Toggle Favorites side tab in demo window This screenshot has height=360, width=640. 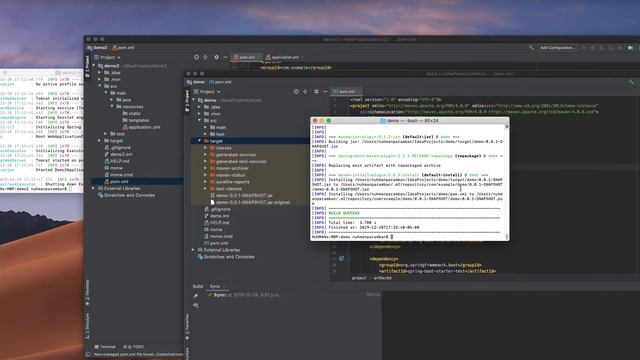click(x=187, y=327)
